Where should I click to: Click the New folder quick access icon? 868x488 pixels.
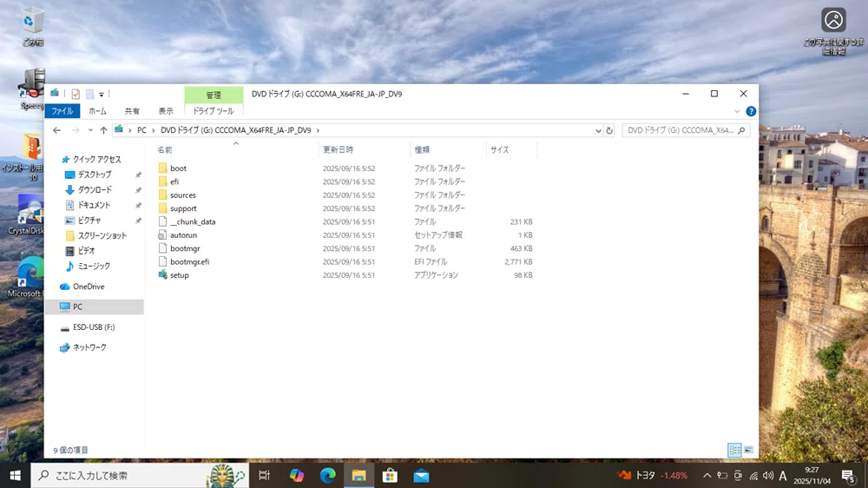tap(89, 94)
